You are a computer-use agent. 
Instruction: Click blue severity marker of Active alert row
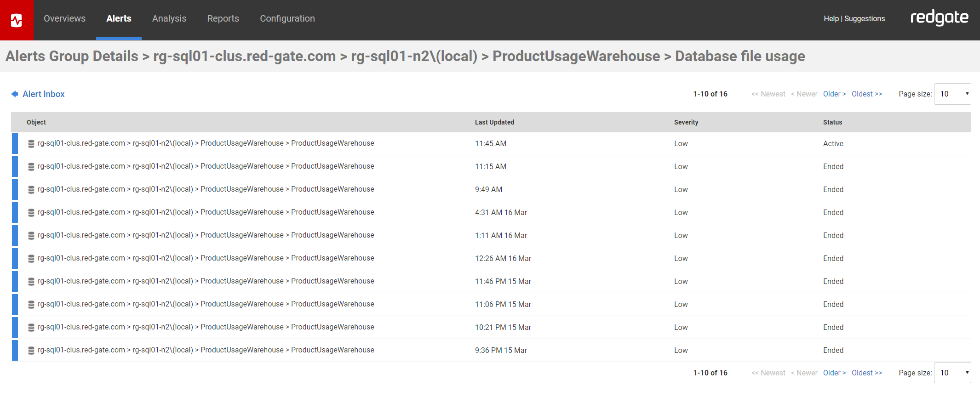pos(15,144)
